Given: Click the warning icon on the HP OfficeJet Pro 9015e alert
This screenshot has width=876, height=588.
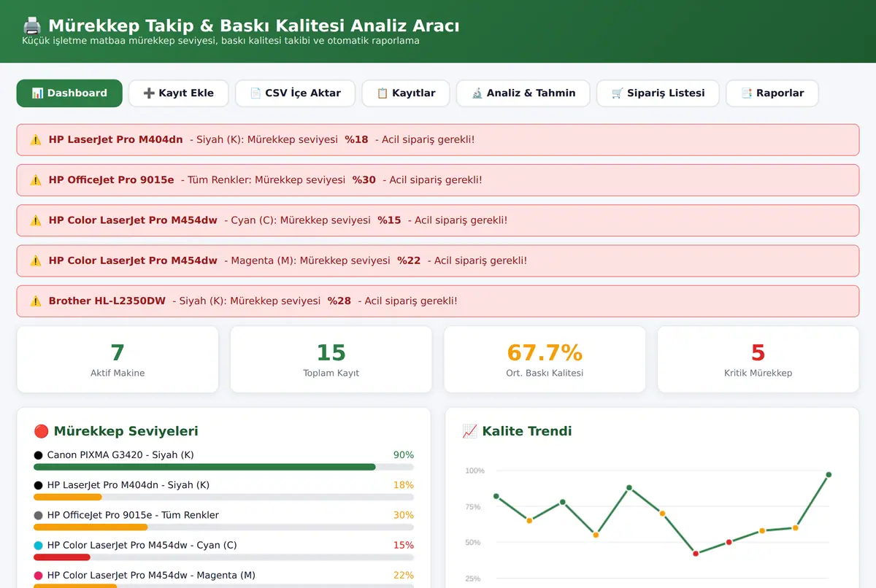Looking at the screenshot, I should click(36, 180).
